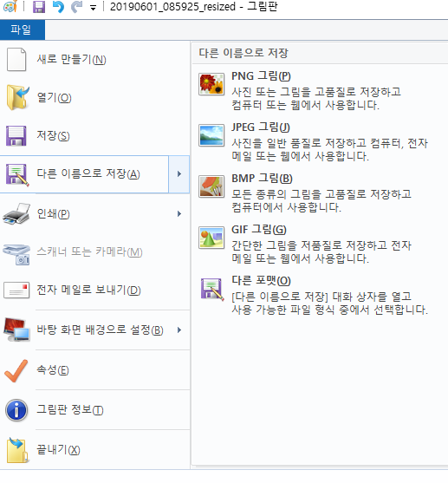
Task: Click the Paint app icon in title bar
Action: [x=10, y=6]
